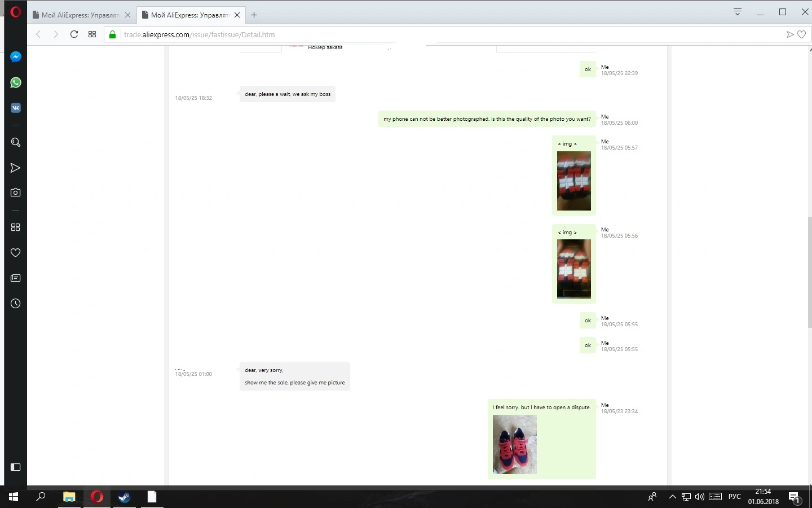
Task: Open the Snapshot camera tool
Action: [16, 192]
